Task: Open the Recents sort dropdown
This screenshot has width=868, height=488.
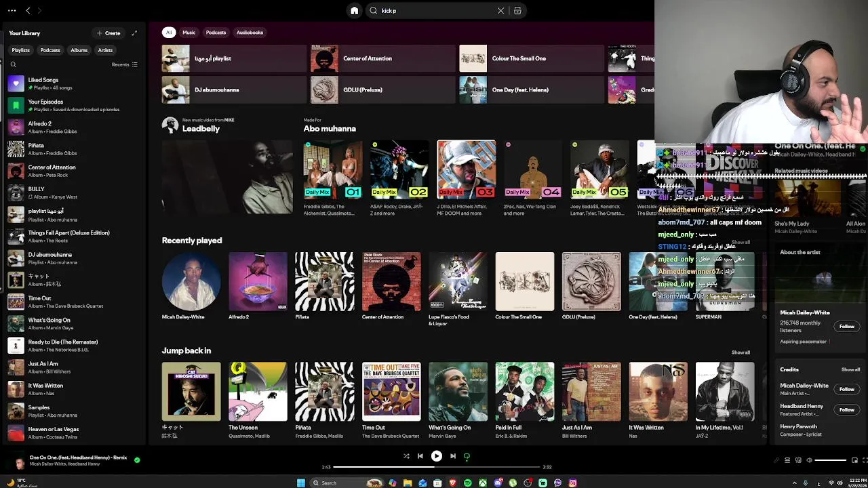Action: click(125, 64)
